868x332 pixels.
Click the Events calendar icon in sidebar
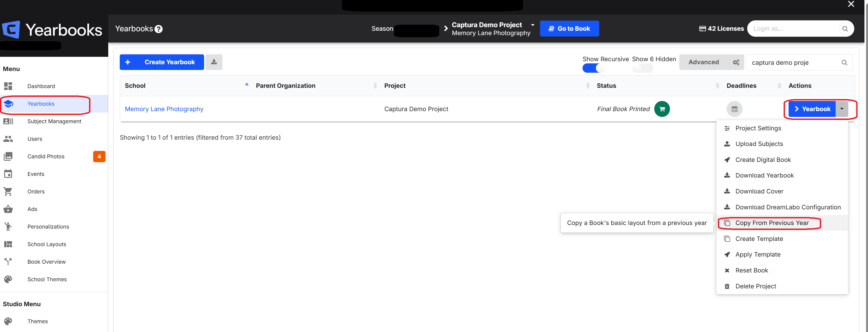[8, 174]
